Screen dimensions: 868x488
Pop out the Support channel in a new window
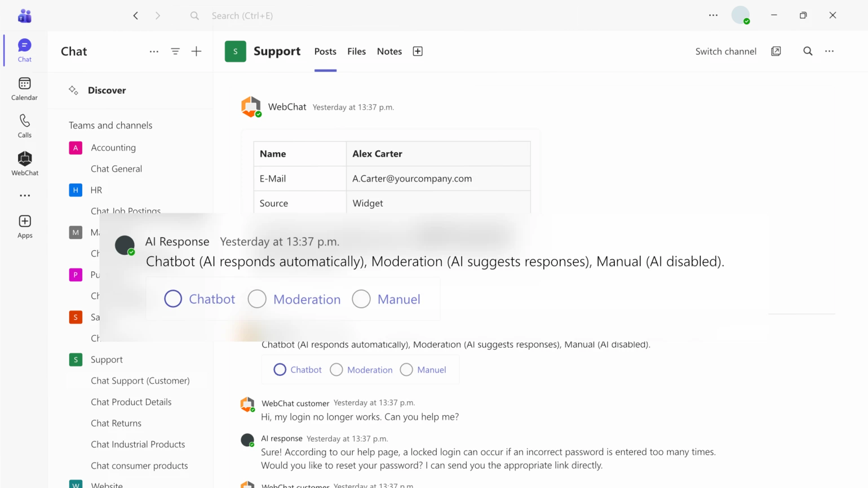pyautogui.click(x=776, y=51)
